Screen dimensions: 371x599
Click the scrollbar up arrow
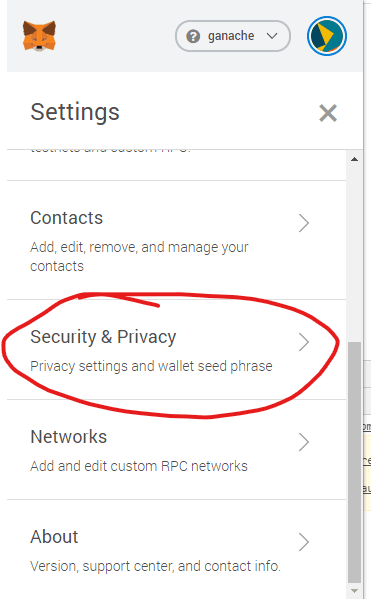click(355, 159)
